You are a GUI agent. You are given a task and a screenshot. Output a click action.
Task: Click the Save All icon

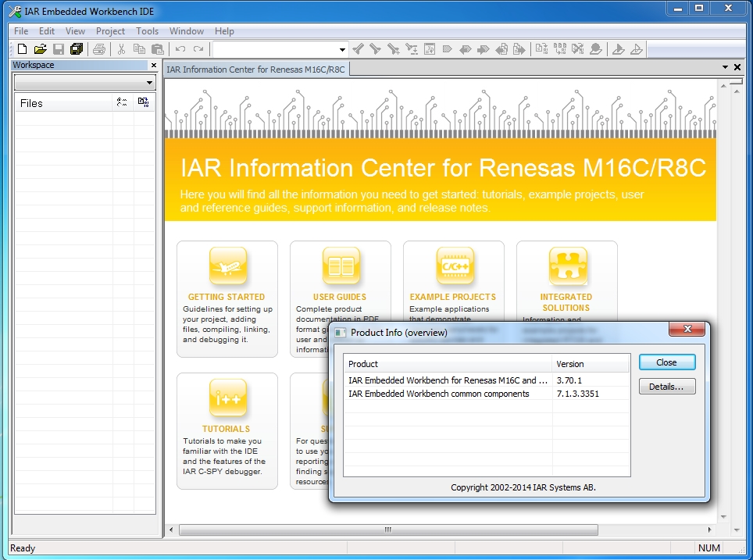click(x=77, y=49)
